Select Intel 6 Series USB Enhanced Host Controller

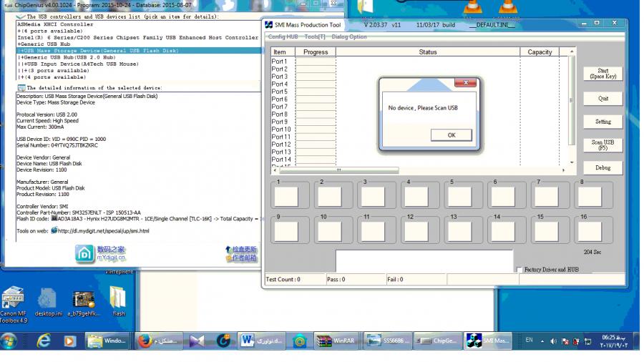(137, 37)
